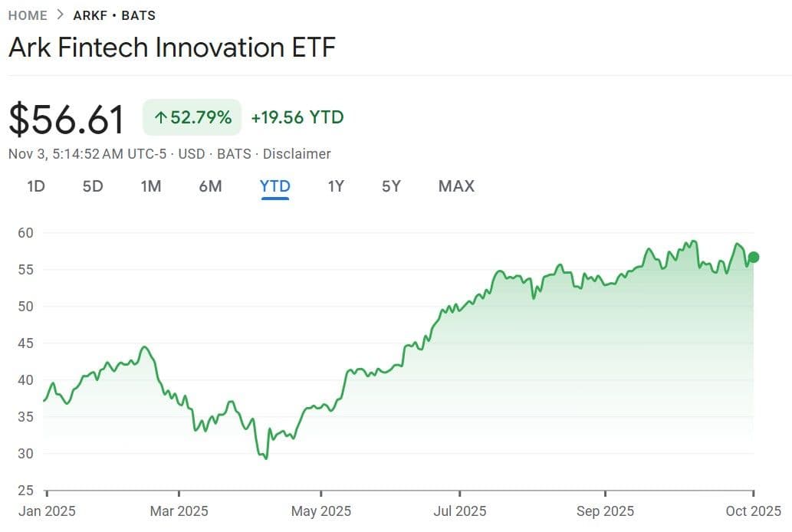Select the active YTD tab
This screenshot has width=792, height=532.
[274, 186]
